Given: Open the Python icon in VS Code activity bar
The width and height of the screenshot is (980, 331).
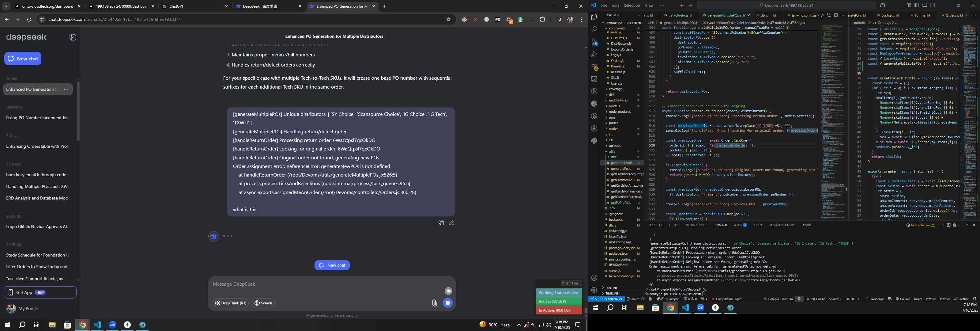Looking at the screenshot, I should tap(594, 141).
